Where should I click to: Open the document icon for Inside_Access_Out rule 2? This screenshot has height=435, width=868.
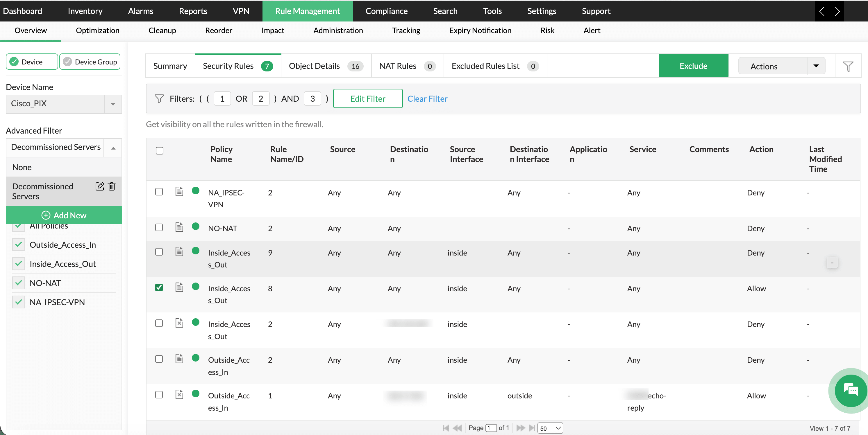[x=179, y=323]
